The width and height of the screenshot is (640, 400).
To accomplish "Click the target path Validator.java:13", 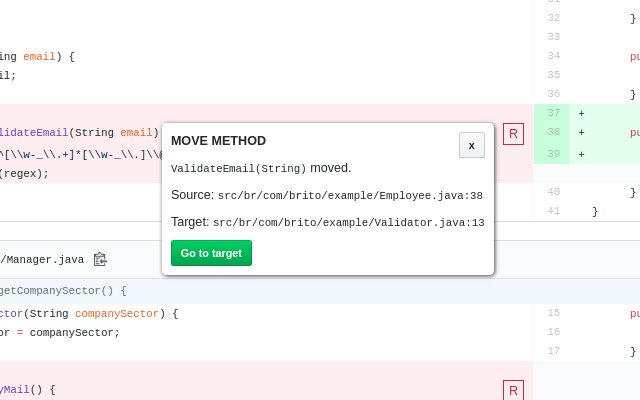I will pos(349,222).
